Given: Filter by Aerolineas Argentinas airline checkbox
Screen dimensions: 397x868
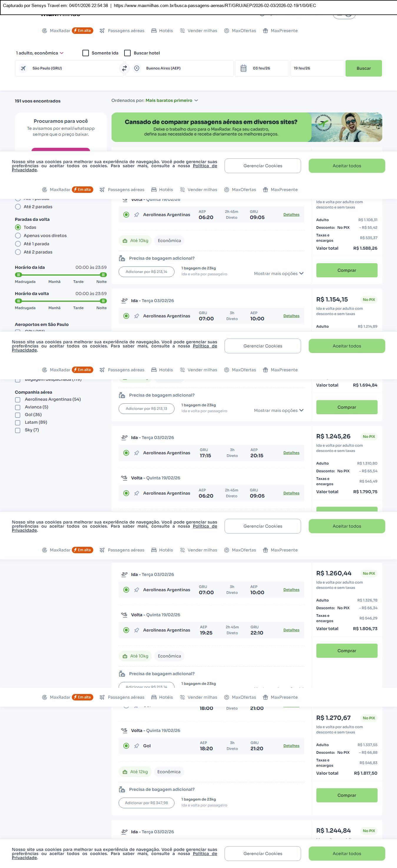Looking at the screenshot, I should [x=18, y=400].
